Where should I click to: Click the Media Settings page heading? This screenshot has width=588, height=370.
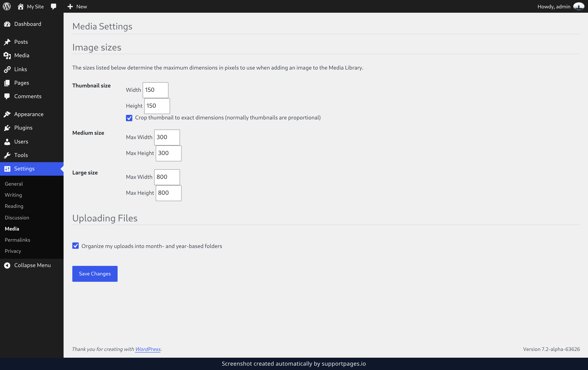[x=102, y=26]
